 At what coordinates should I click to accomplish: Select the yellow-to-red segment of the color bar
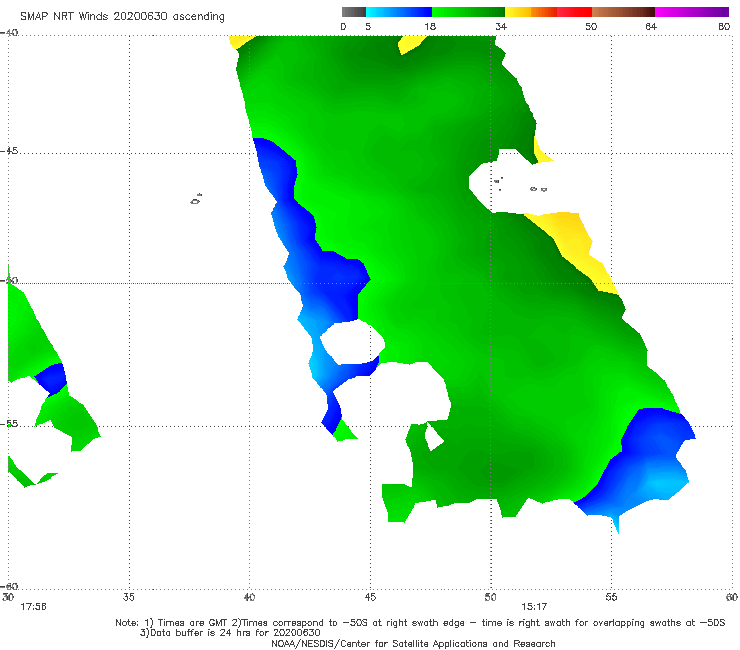[548, 12]
